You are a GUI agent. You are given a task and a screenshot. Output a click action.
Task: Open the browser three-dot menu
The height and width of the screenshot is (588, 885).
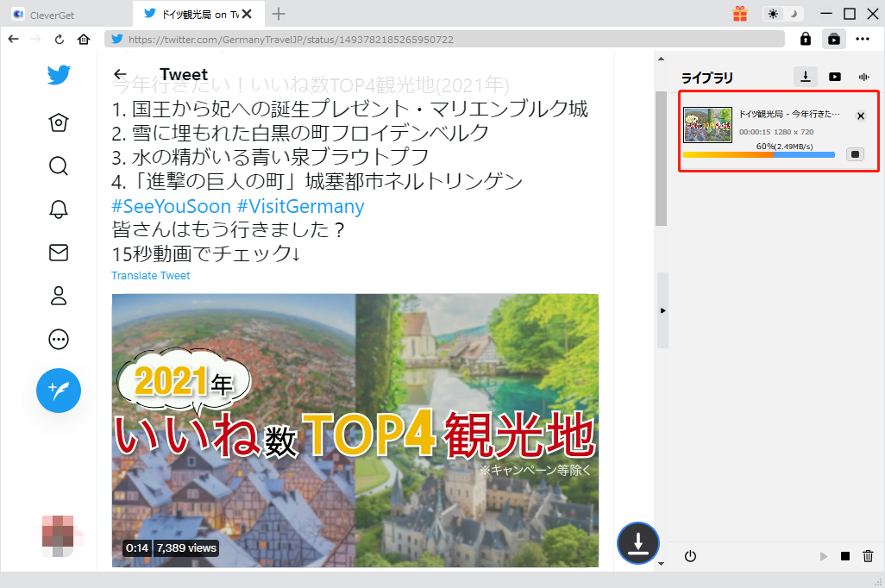click(863, 39)
